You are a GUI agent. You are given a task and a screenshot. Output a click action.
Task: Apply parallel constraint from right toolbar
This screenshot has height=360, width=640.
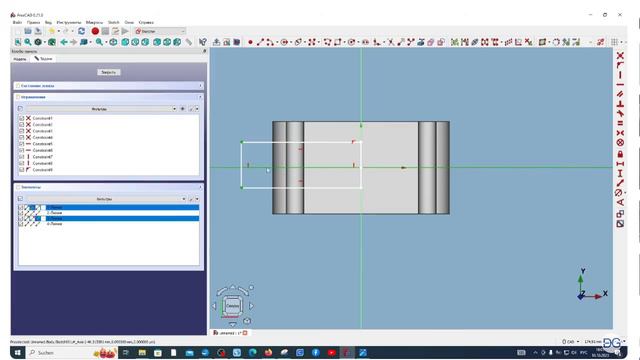point(620,94)
